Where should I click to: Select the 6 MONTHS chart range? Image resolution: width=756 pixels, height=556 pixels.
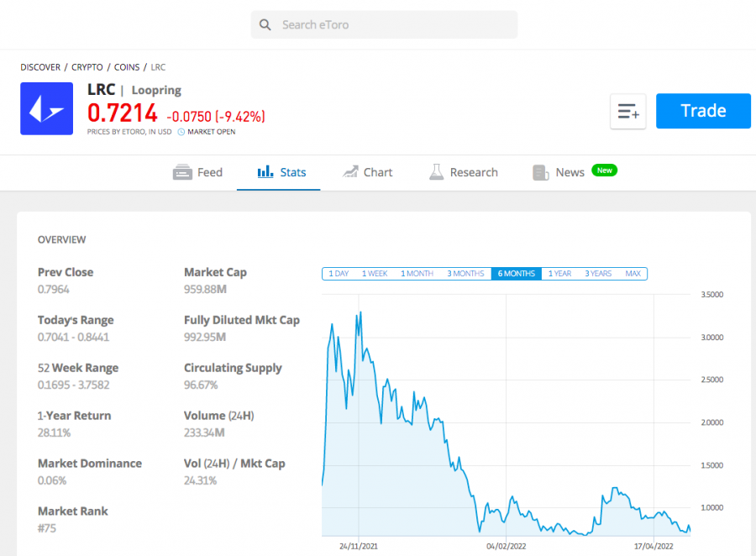pyautogui.click(x=517, y=274)
